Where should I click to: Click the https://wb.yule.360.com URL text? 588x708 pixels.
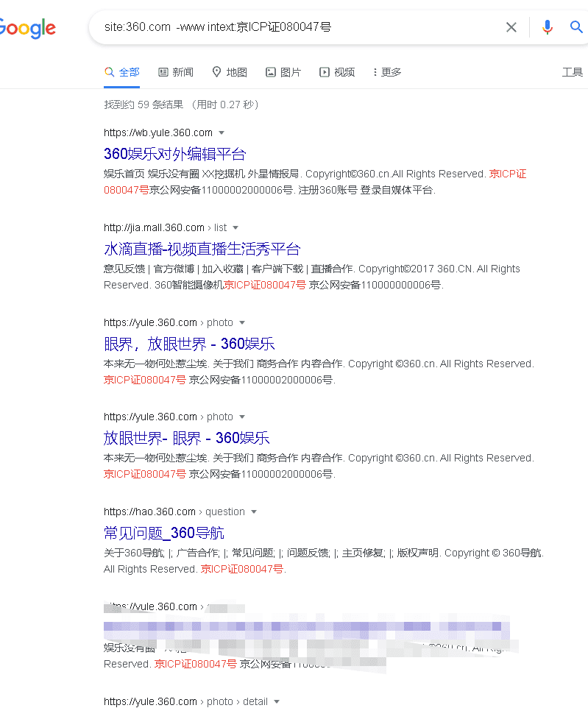[158, 132]
